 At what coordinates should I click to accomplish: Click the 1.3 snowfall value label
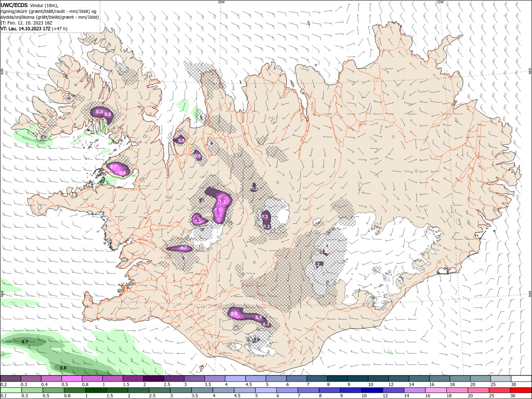coord(222,202)
